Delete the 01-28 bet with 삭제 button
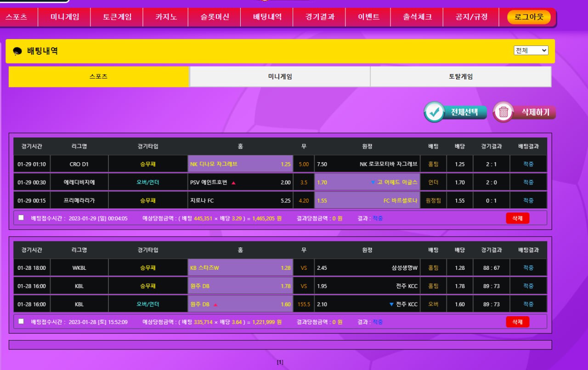Image resolution: width=588 pixels, height=370 pixels. 517,322
